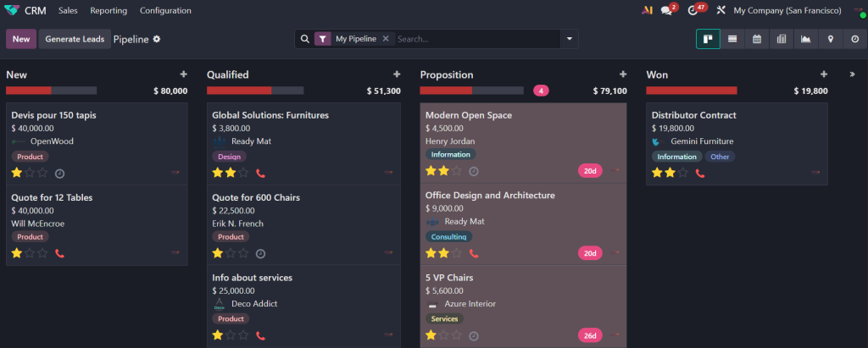
Task: Expand search filter options dropdown
Action: [x=569, y=39]
